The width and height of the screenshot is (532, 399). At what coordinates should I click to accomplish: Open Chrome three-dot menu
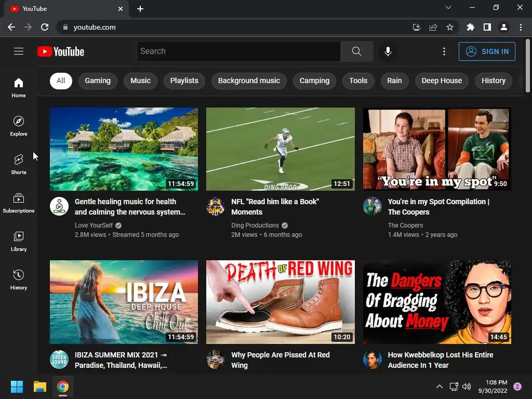pyautogui.click(x=521, y=27)
